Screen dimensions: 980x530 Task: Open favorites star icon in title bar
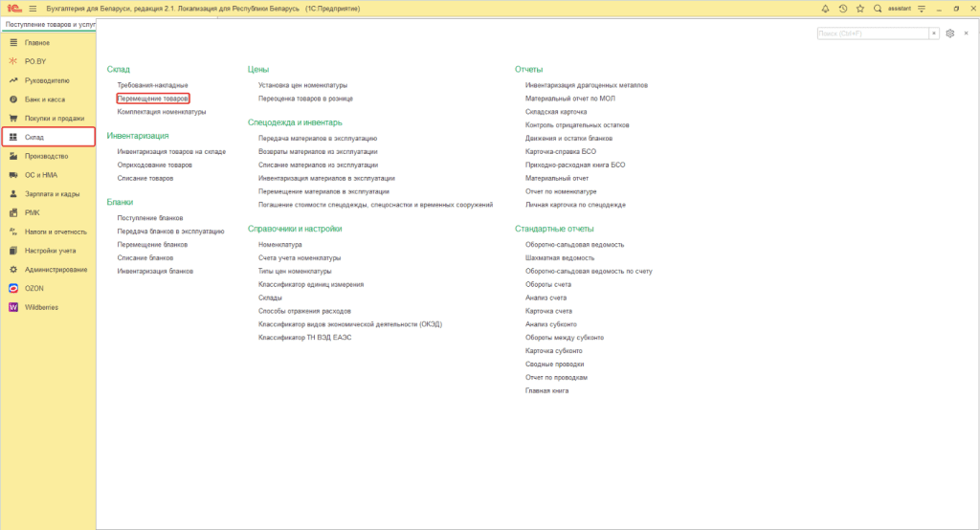click(x=860, y=9)
